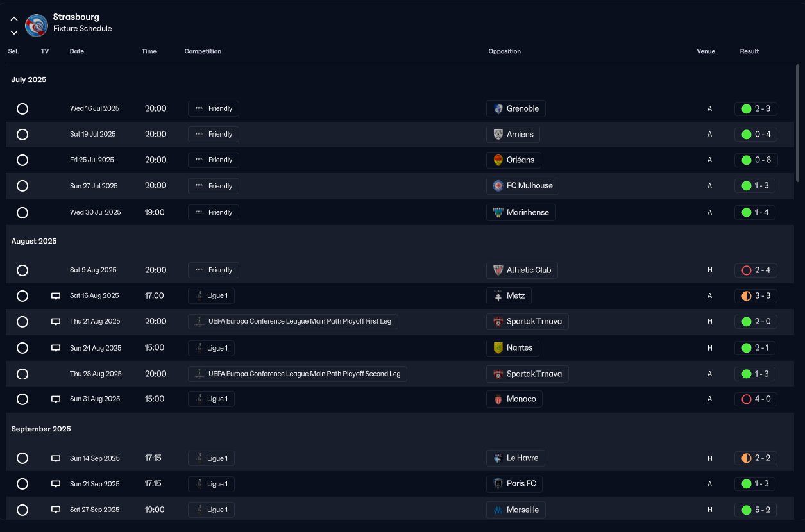Click the July 2025 month heading
The height and width of the screenshot is (532, 805).
[x=29, y=80]
